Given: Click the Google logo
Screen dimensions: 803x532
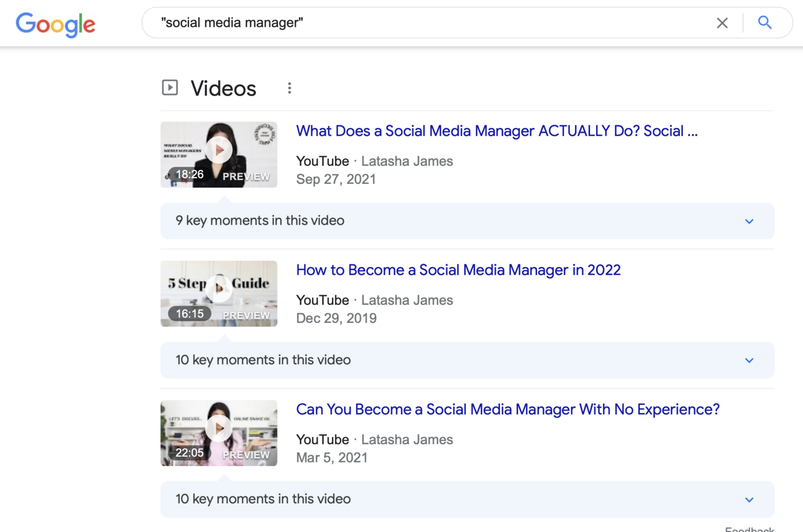Looking at the screenshot, I should (x=55, y=24).
